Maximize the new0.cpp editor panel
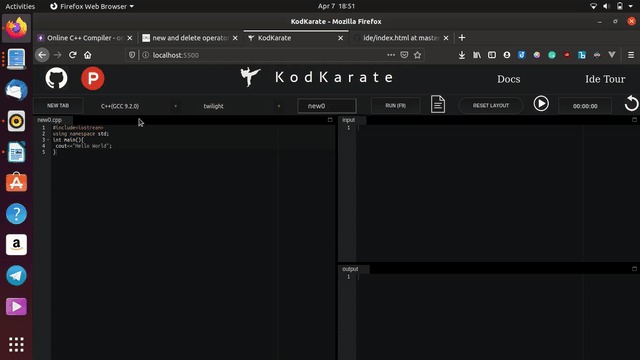640x360 pixels. point(330,120)
